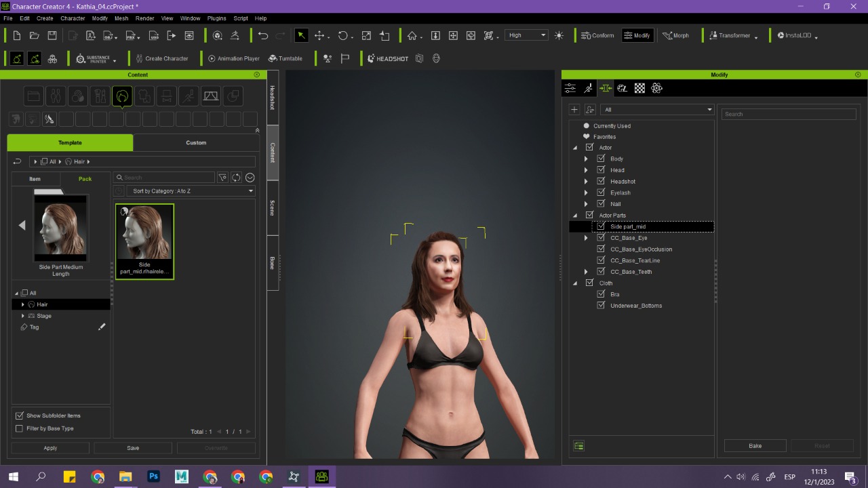
Task: Click the Open Project folder icon
Action: pyautogui.click(x=34, y=35)
